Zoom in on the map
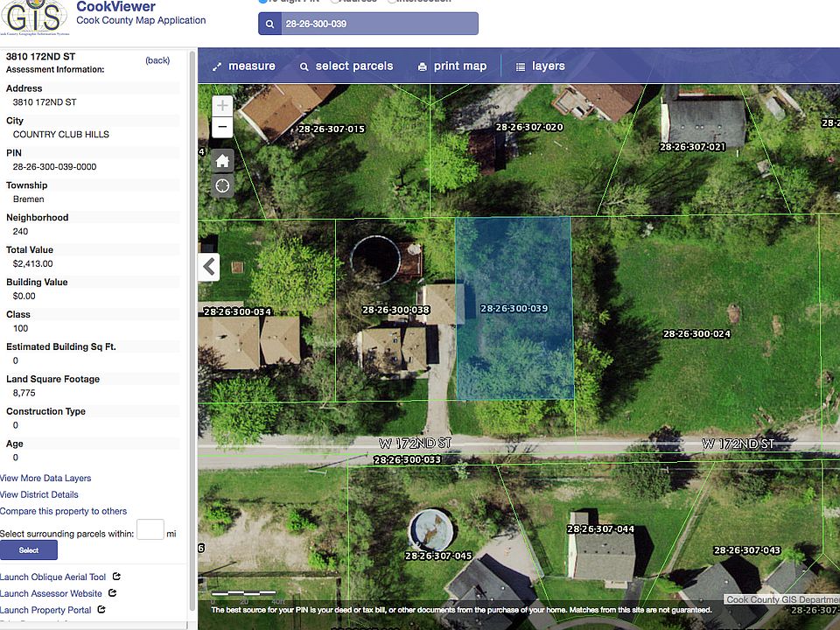The width and height of the screenshot is (840, 630). 222,106
